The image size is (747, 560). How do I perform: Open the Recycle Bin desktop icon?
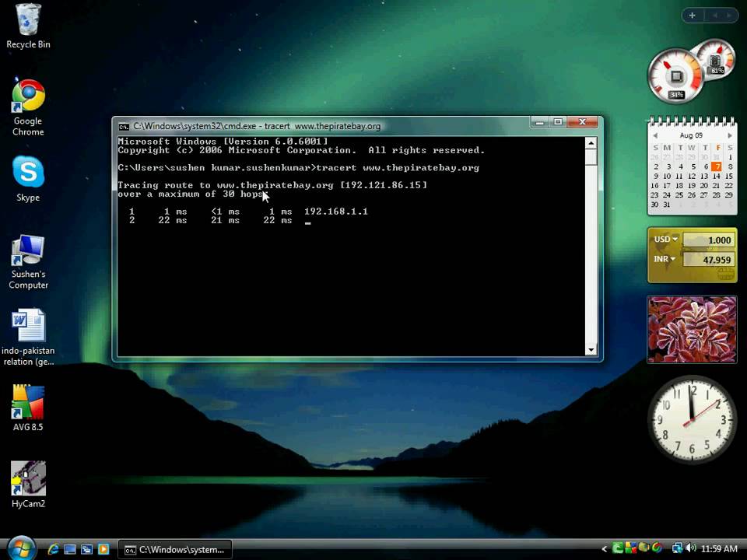(28, 26)
